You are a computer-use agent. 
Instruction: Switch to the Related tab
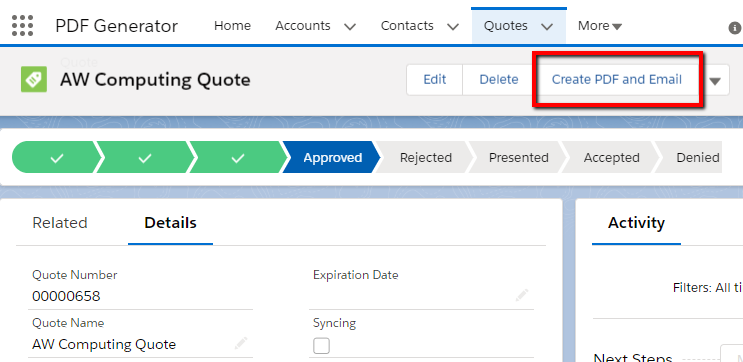pos(60,223)
